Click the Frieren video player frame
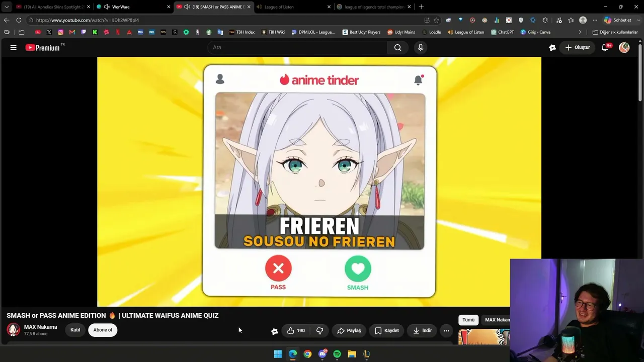The width and height of the screenshot is (644, 362). pos(319,182)
